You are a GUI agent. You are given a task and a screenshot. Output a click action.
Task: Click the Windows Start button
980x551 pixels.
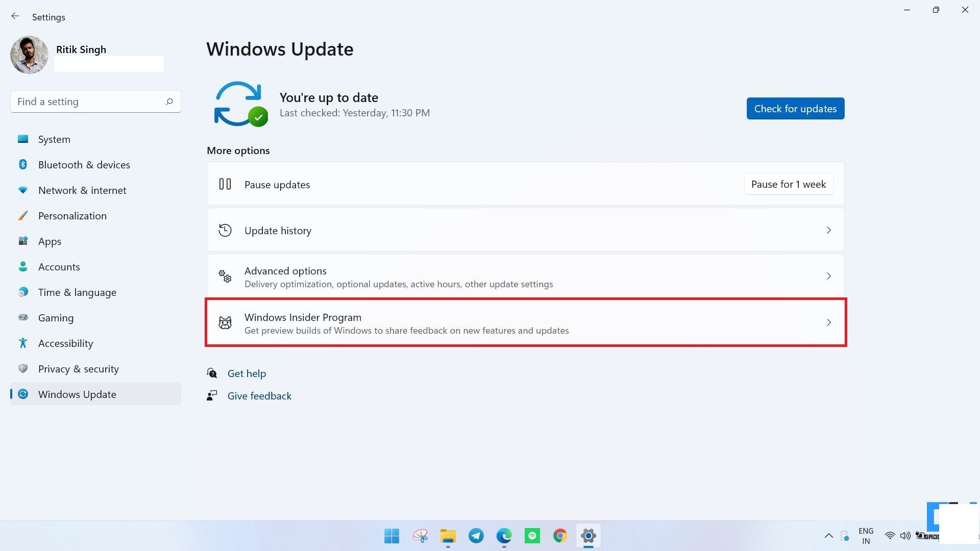point(391,536)
